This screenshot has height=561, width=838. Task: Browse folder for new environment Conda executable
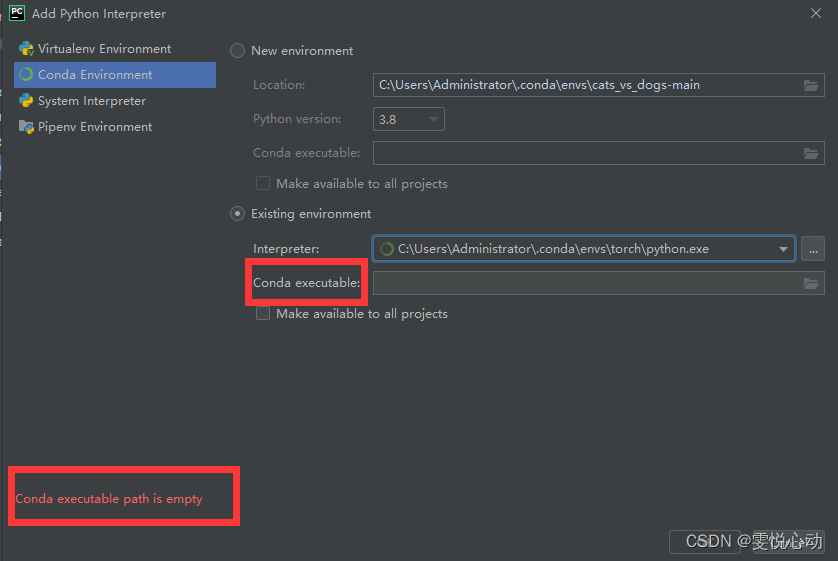(811, 153)
